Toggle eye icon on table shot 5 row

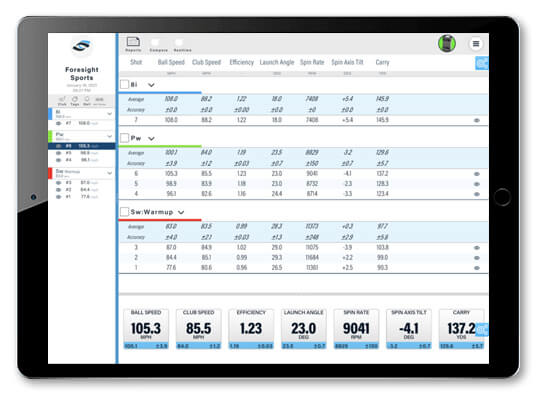(477, 184)
